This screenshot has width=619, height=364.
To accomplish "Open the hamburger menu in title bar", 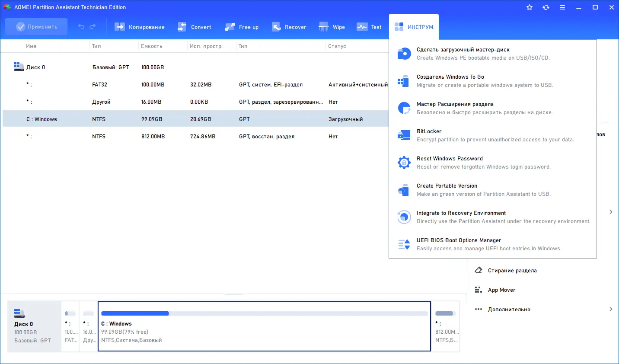I will [x=562, y=7].
